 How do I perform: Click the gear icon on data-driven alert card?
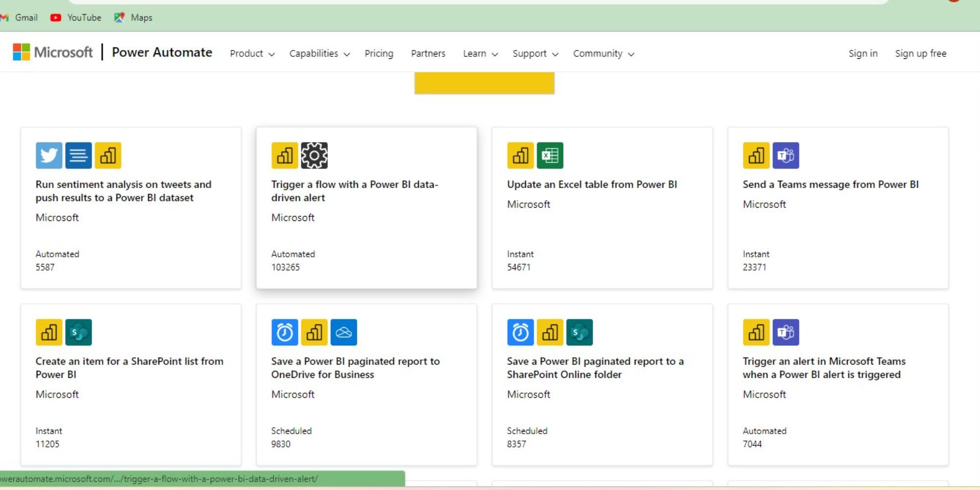[x=314, y=155]
